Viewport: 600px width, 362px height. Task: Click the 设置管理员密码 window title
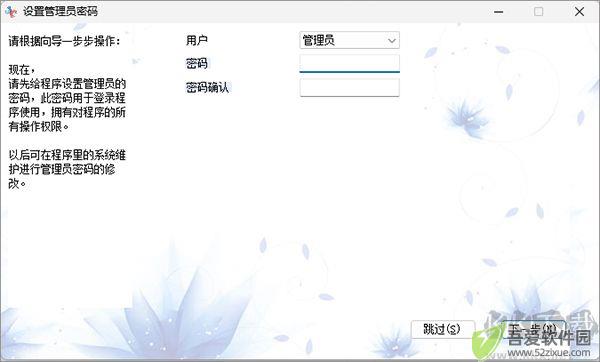pos(60,11)
